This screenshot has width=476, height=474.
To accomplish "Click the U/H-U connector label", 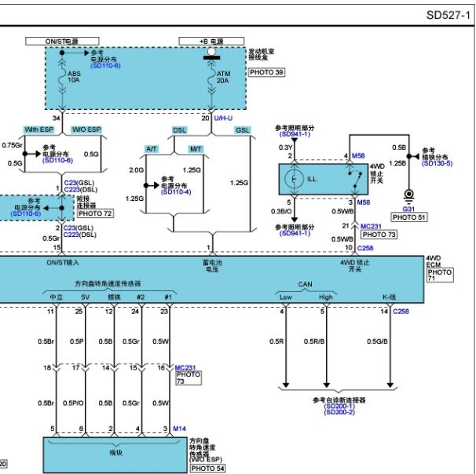I will (223, 118).
